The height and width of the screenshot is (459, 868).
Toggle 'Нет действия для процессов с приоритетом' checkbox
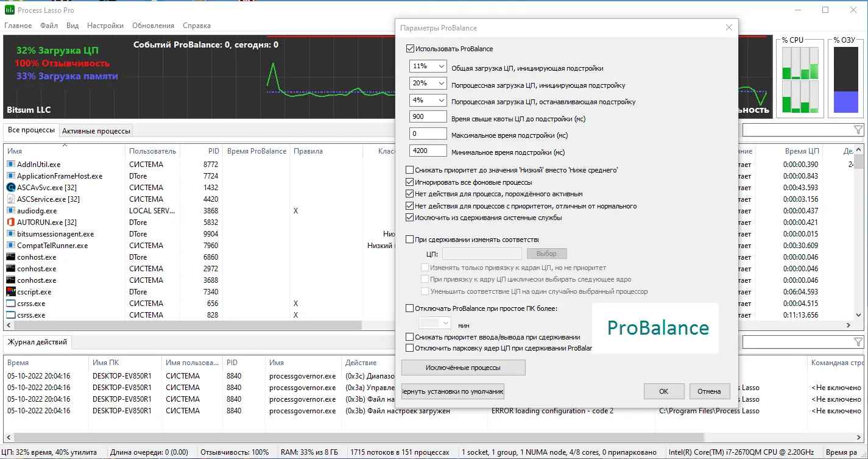click(x=410, y=206)
